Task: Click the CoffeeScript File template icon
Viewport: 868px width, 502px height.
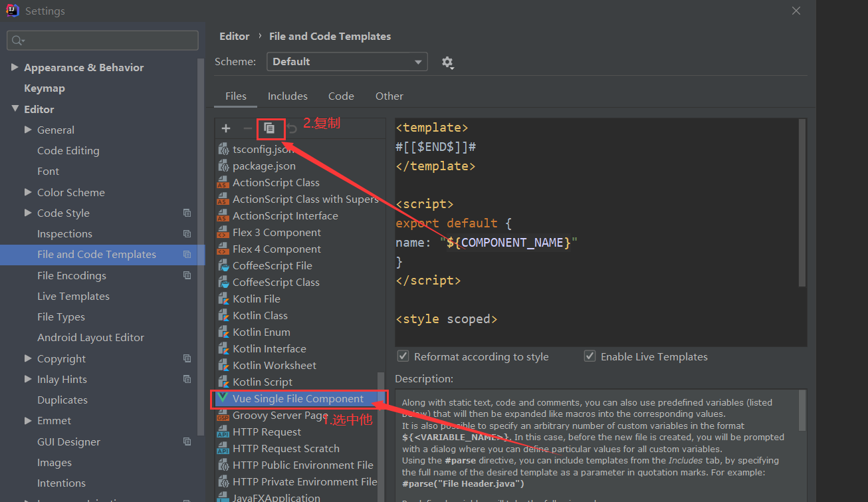Action: click(223, 266)
